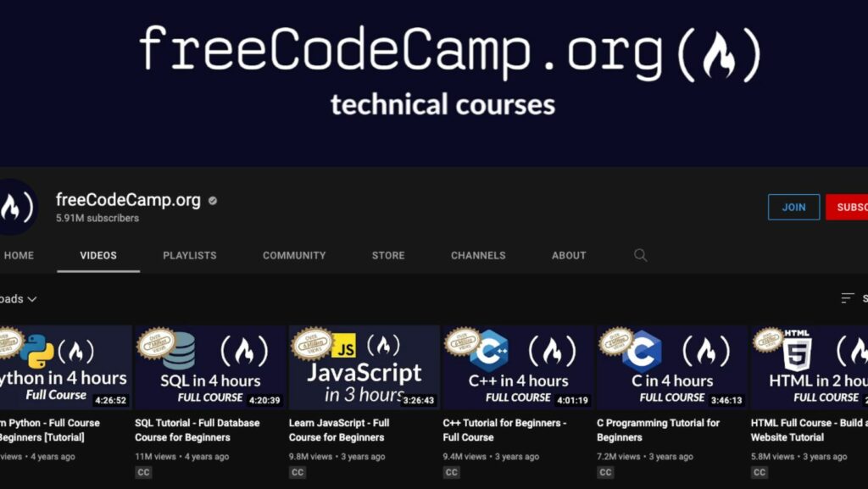Click the channel search magnifier icon

[640, 255]
